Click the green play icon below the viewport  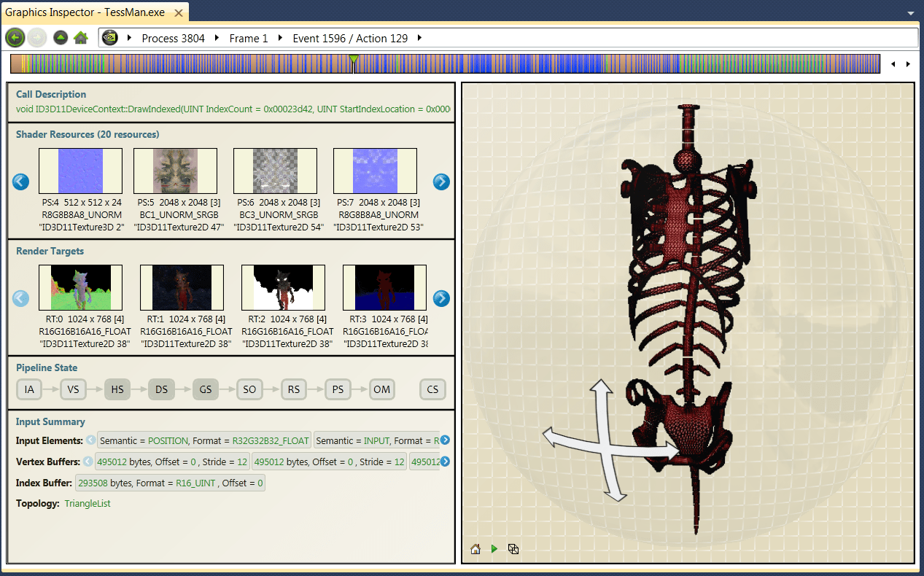click(494, 548)
